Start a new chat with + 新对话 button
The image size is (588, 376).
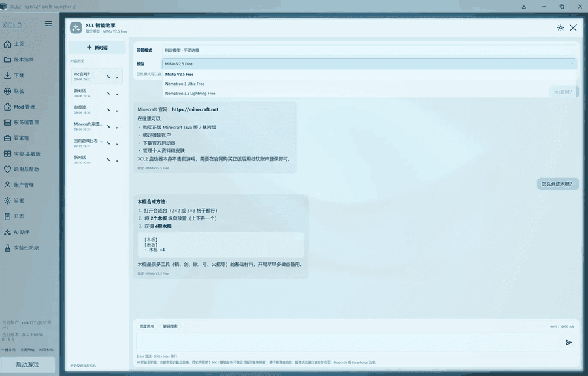(97, 48)
